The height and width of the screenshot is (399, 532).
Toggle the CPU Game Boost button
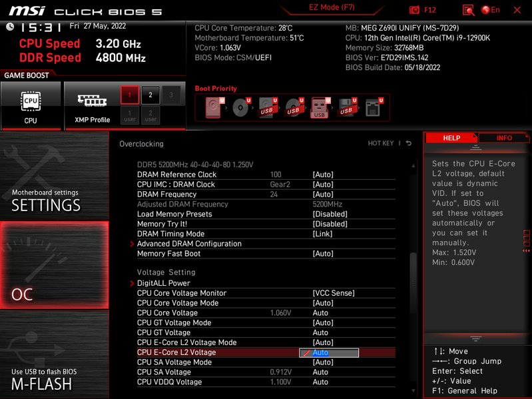point(31,106)
